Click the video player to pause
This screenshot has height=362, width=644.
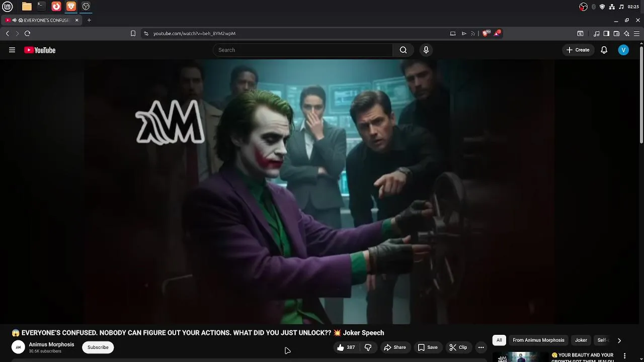coord(319,192)
